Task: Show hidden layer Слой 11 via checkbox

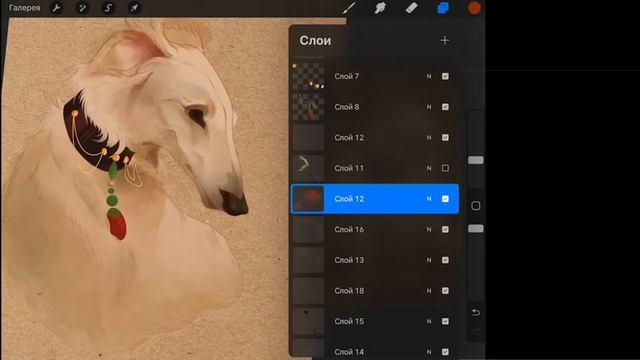Action: 445,168
